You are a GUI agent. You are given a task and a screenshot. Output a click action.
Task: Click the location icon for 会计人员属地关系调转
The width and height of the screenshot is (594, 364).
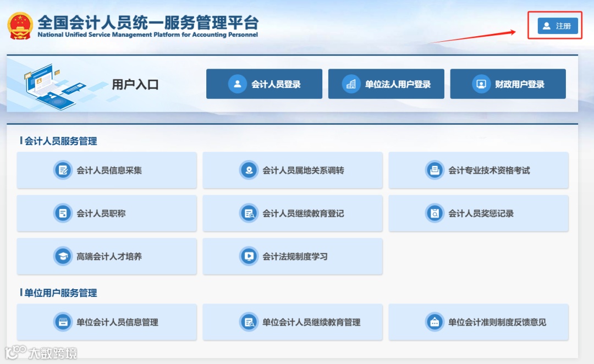249,170
